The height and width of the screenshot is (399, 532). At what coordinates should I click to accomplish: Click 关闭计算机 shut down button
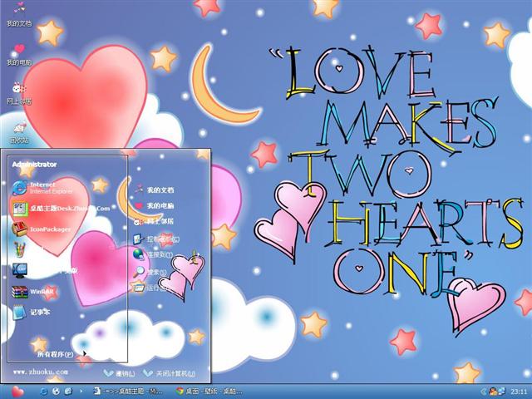[x=169, y=373]
